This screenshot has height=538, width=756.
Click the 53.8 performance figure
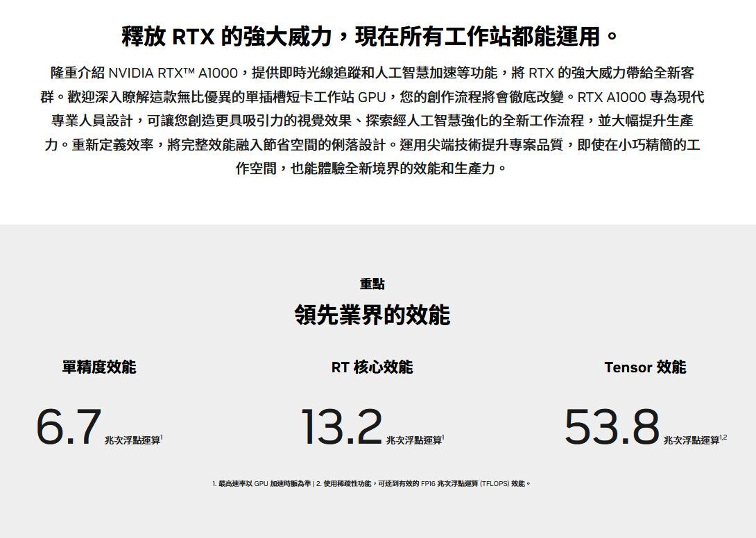611,427
